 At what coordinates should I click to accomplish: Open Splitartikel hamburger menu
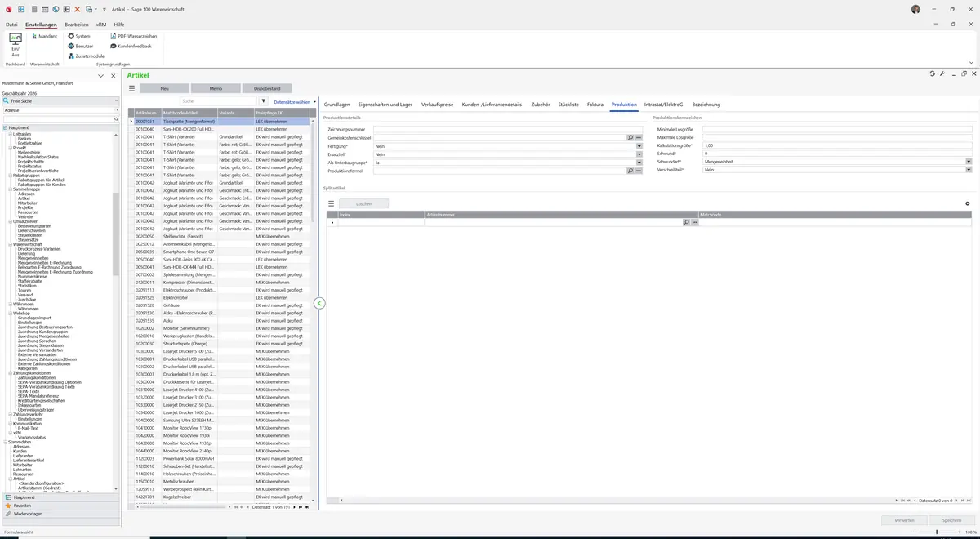tap(332, 203)
